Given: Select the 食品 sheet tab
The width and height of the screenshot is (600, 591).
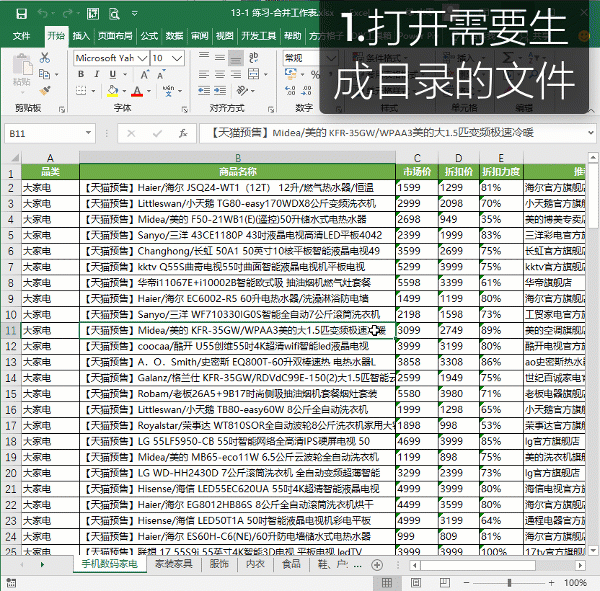Looking at the screenshot, I should pos(291,563).
